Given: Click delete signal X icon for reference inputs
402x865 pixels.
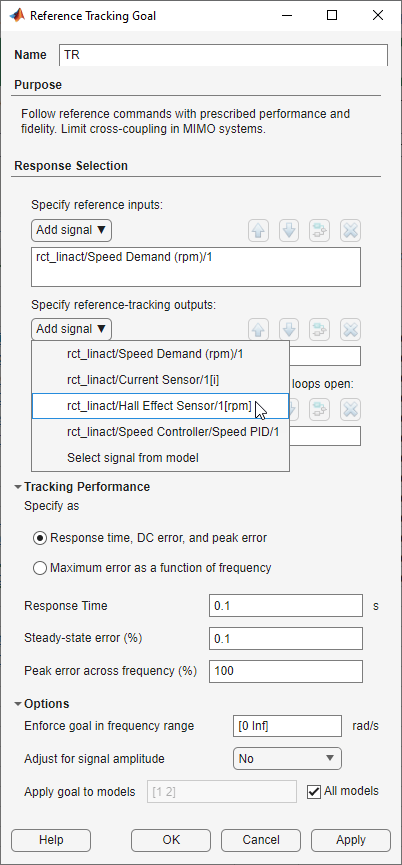Looking at the screenshot, I should coord(350,231).
